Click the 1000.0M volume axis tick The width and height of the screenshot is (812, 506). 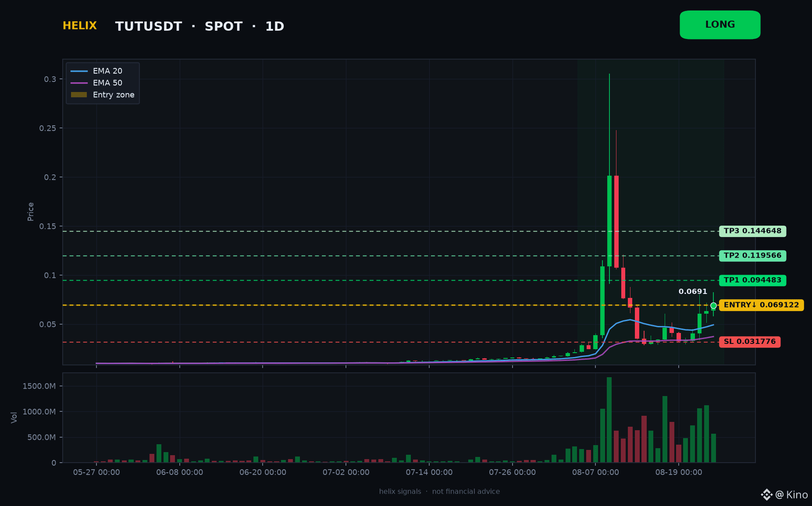39,412
